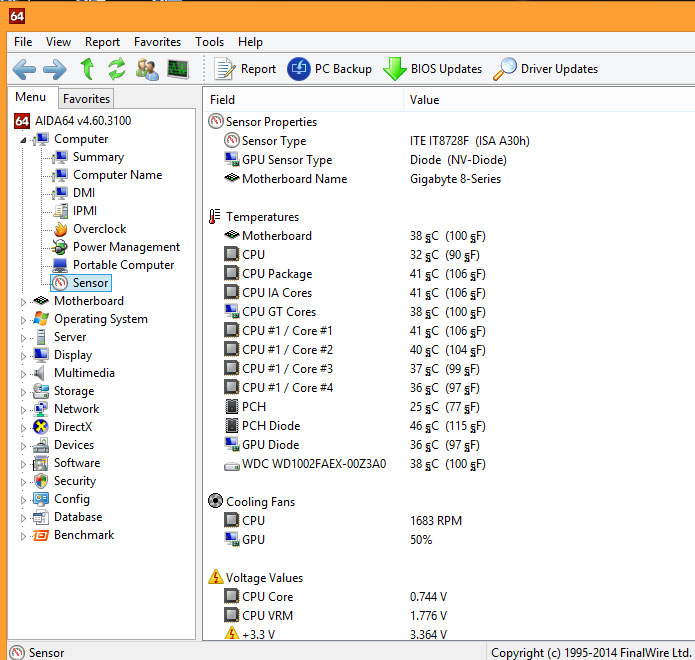
Task: Open PC Backup from the toolbar
Action: 329,69
